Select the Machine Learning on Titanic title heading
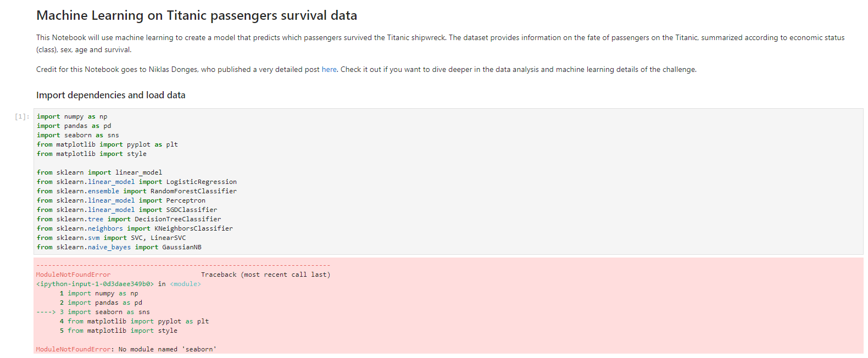Viewport: 868px width, 358px height. 197,15
